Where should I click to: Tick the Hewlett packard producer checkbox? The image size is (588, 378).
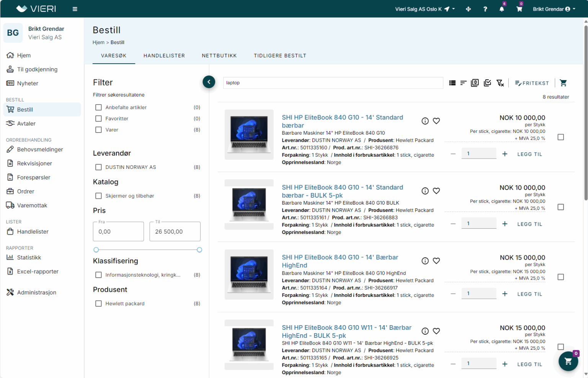click(x=99, y=304)
